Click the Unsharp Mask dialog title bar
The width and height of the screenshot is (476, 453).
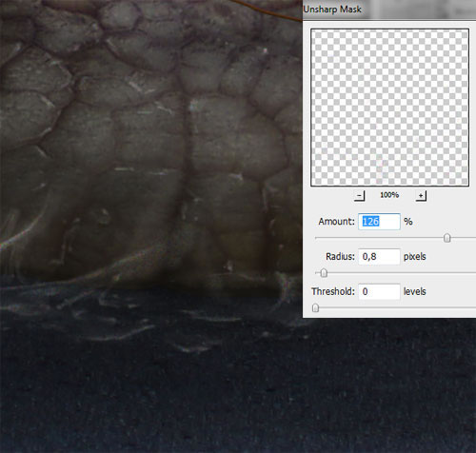pos(389,10)
